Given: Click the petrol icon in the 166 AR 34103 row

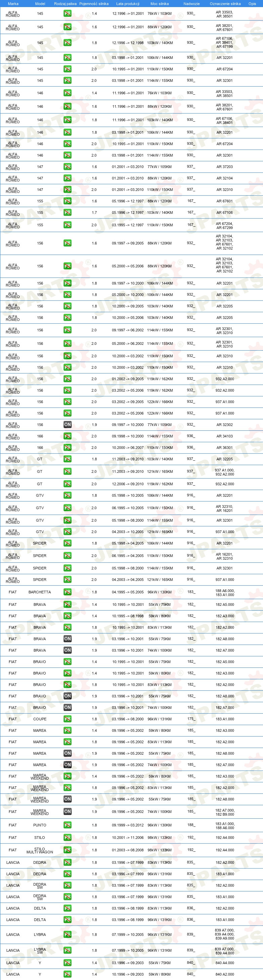Looking at the screenshot, I should 67,436.
